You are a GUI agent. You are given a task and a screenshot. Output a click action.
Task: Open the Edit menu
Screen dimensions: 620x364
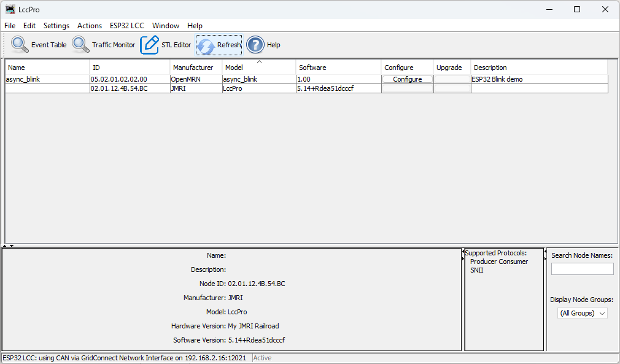(29, 26)
